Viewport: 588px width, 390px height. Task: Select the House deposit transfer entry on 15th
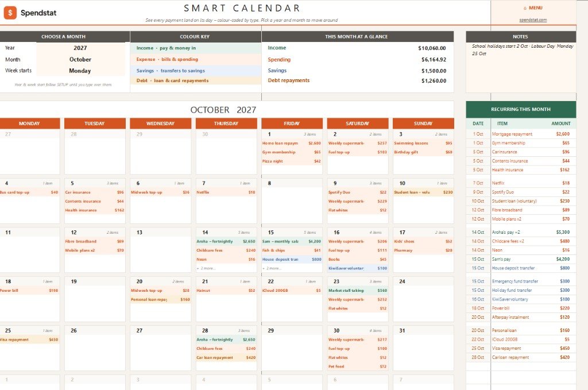click(x=292, y=260)
